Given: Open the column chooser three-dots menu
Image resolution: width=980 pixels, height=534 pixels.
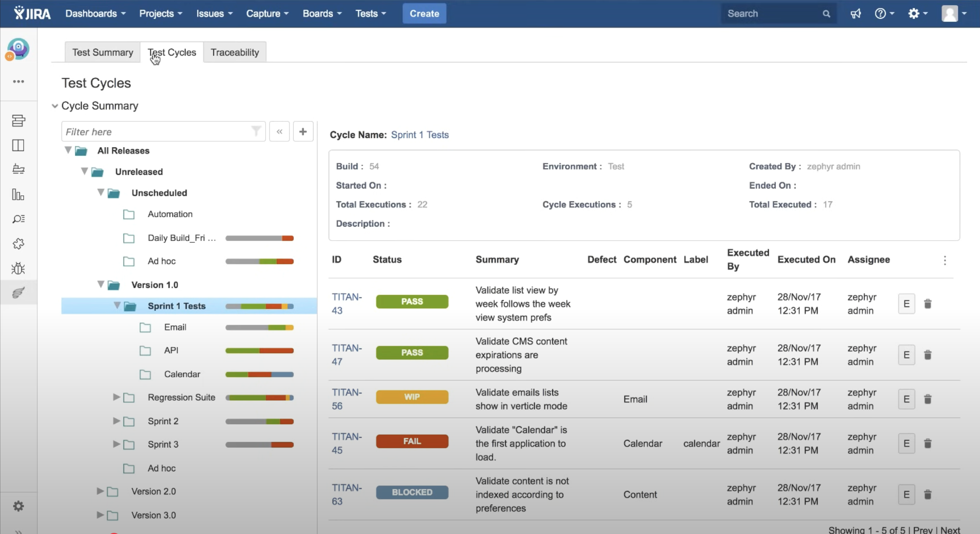Looking at the screenshot, I should click(x=945, y=260).
